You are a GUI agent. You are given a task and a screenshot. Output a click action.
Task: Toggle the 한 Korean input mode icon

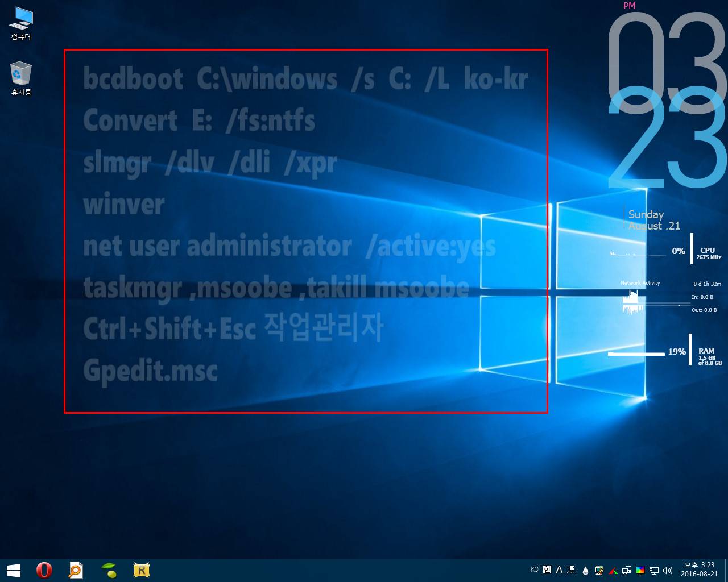547,569
